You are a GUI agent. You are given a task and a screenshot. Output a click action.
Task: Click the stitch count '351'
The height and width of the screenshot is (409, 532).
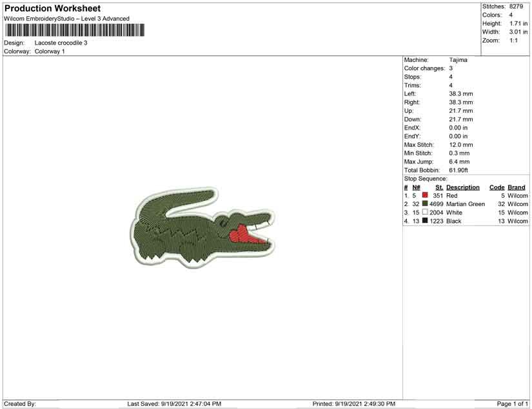click(438, 196)
